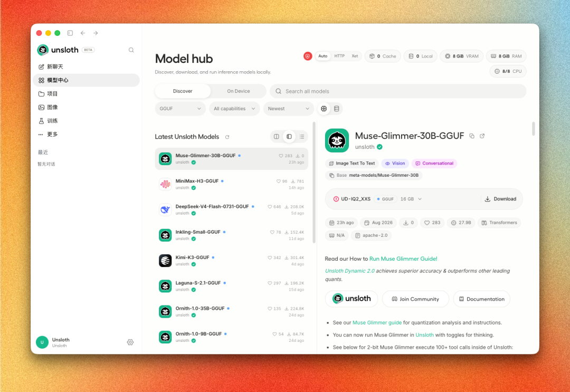570x392 pixels.
Task: Click the unsloth logo in sidebar
Action: click(x=43, y=50)
